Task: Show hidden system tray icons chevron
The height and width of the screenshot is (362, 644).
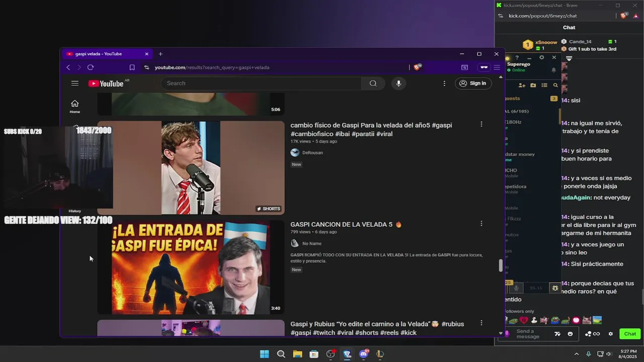Action: (577, 354)
